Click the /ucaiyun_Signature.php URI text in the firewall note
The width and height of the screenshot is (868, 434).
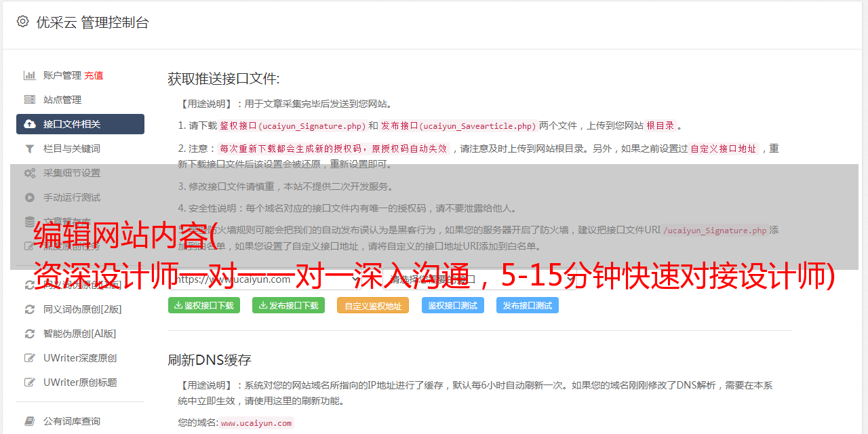click(x=715, y=231)
